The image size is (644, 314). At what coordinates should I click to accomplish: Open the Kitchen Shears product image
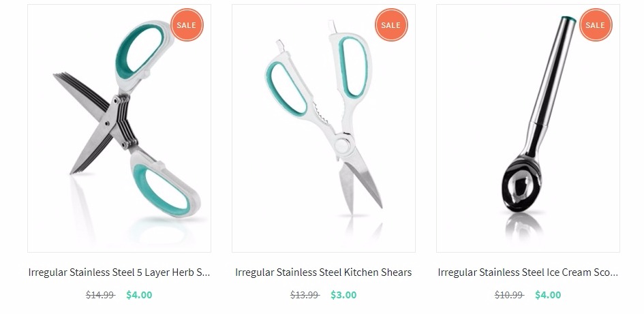(324, 129)
